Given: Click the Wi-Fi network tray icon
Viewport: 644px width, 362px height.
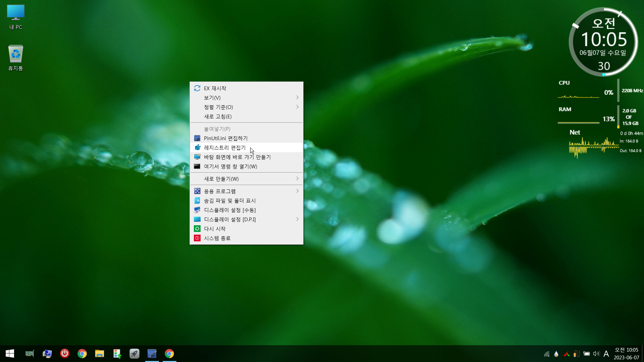Looking at the screenshot, I should (547, 354).
